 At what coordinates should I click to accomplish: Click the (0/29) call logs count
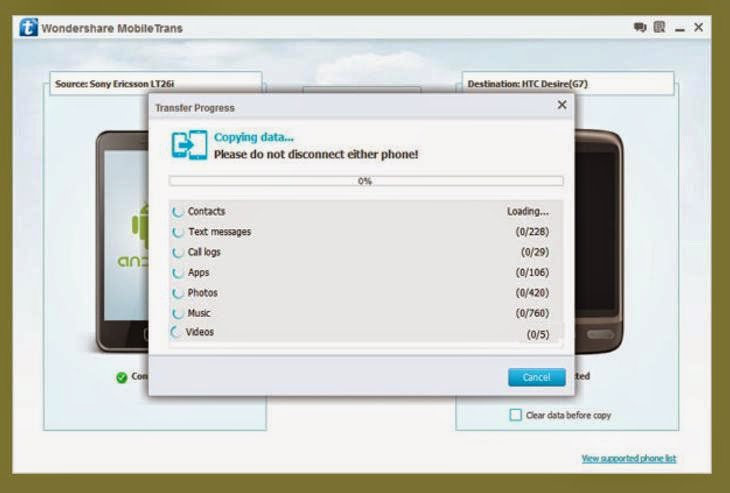click(x=535, y=252)
